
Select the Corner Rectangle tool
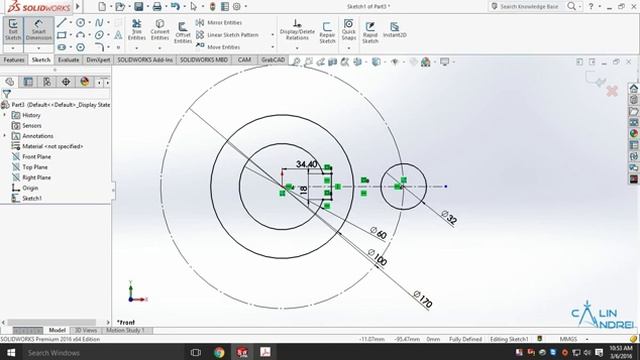click(62, 35)
